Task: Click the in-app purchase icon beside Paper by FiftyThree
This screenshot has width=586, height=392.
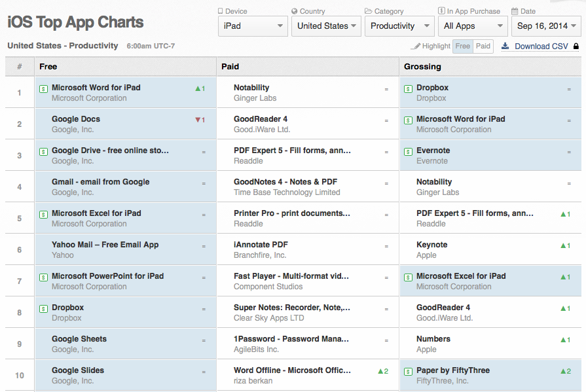Action: [x=409, y=372]
